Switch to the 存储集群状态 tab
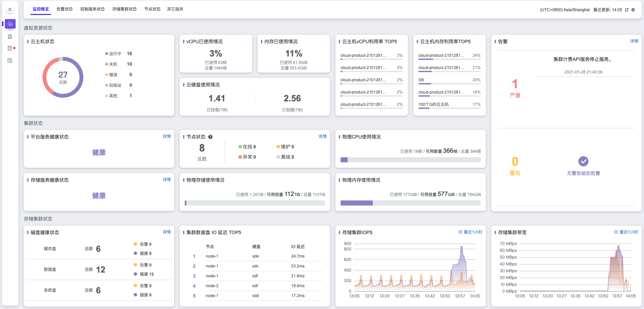644x309 pixels. tap(125, 9)
